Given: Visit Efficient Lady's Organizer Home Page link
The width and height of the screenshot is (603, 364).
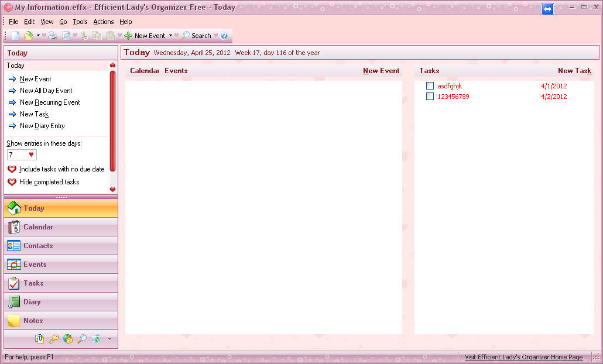Looking at the screenshot, I should 523,356.
